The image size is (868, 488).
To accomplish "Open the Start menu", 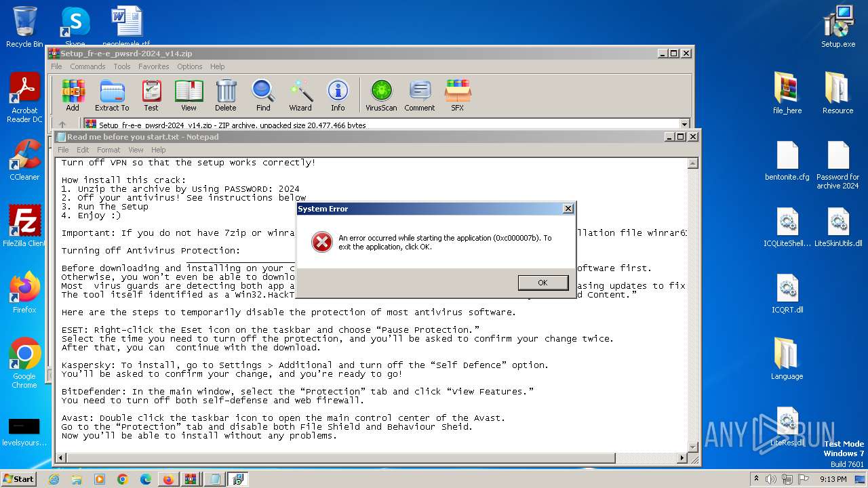I will [x=19, y=479].
